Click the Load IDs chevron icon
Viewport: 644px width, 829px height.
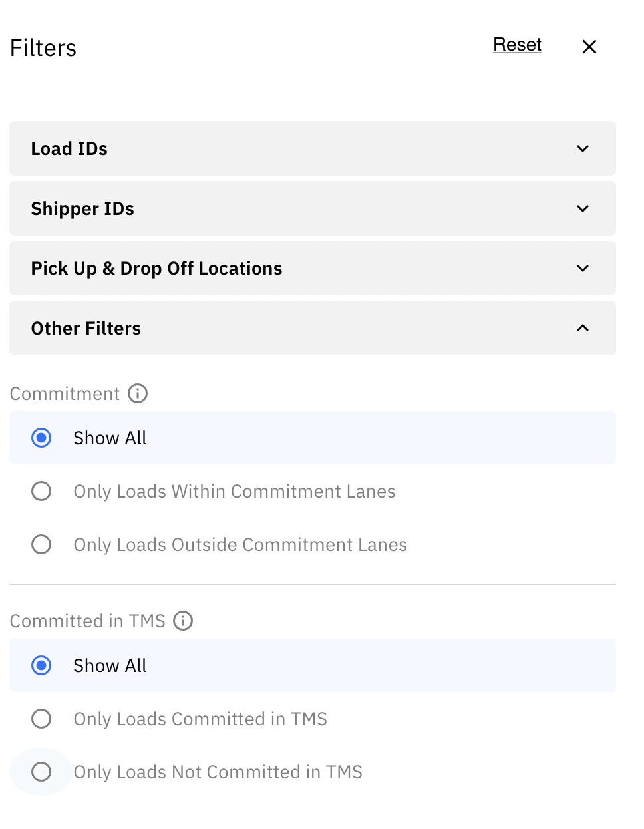coord(582,148)
